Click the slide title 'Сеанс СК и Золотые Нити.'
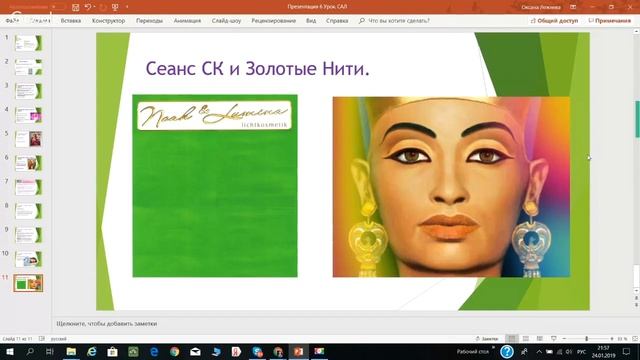Image resolution: width=640 pixels, height=360 pixels. click(257, 68)
